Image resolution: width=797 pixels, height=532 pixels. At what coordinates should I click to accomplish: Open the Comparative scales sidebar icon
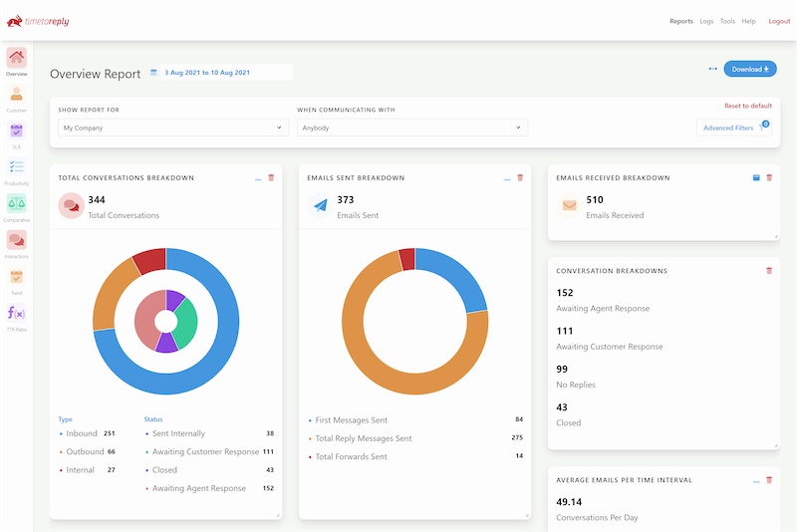16,204
